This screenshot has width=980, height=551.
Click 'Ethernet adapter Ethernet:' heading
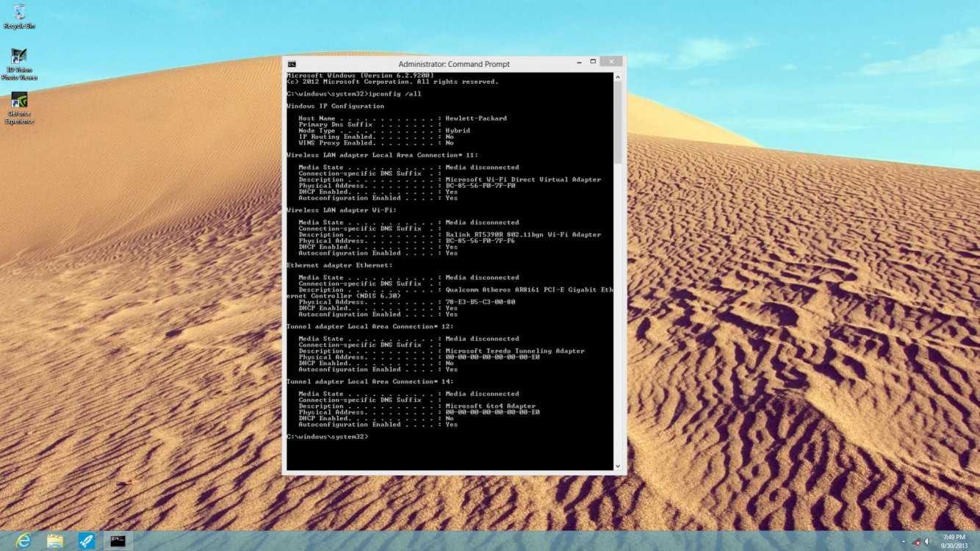(x=339, y=265)
